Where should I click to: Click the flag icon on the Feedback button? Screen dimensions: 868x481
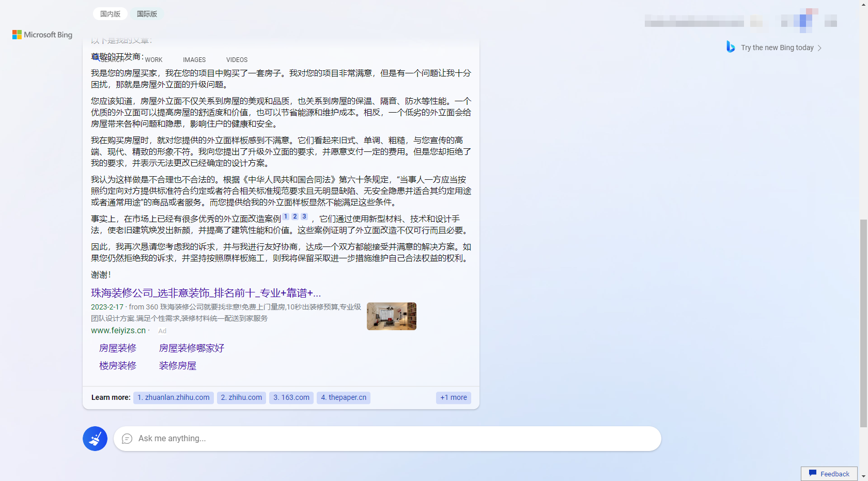(812, 473)
